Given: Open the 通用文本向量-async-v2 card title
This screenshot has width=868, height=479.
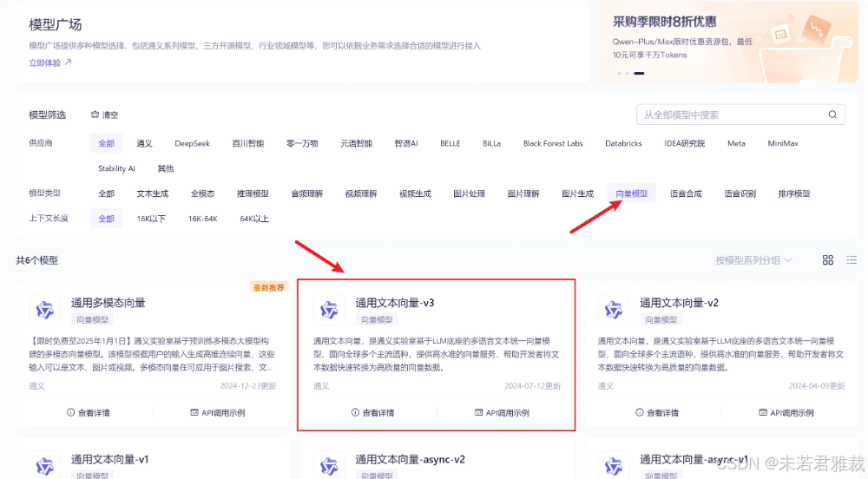Looking at the screenshot, I should coord(411,459).
